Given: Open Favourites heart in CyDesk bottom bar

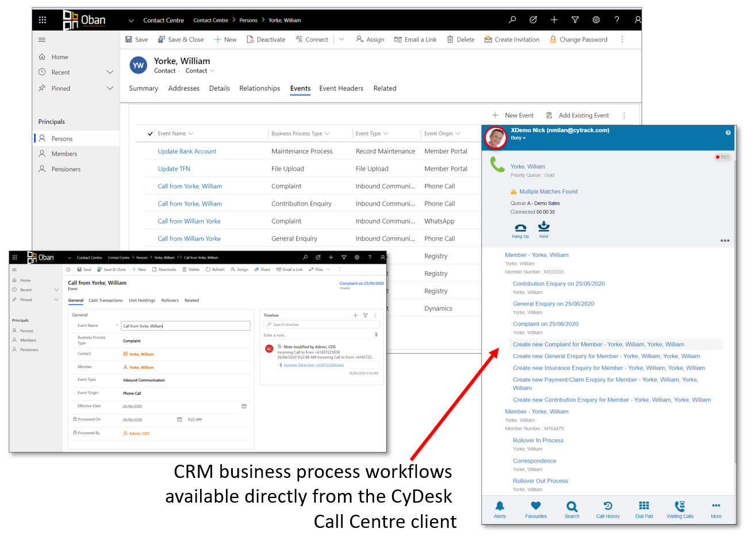Looking at the screenshot, I should pos(536,509).
